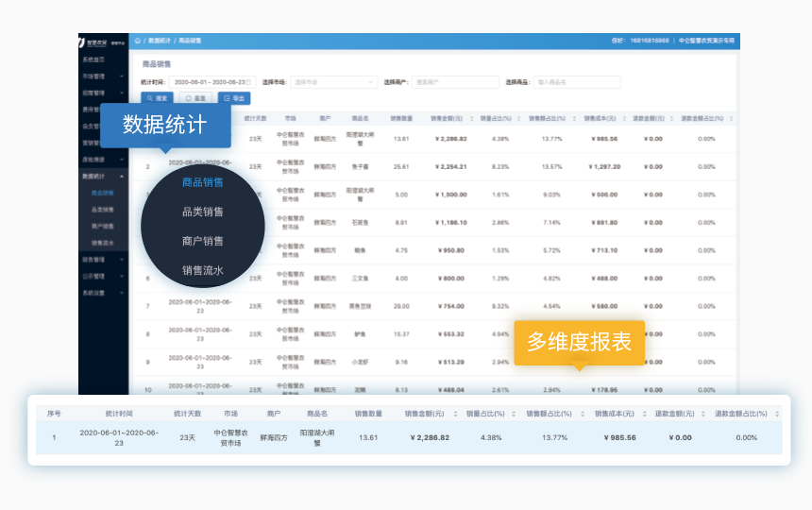Click the home icon in the breadcrumb
This screenshot has width=812, height=510.
[x=139, y=41]
